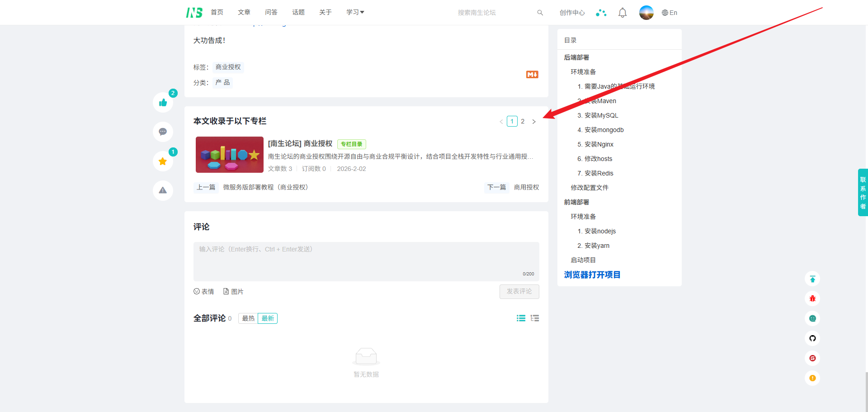Open the notification bell

coord(623,13)
